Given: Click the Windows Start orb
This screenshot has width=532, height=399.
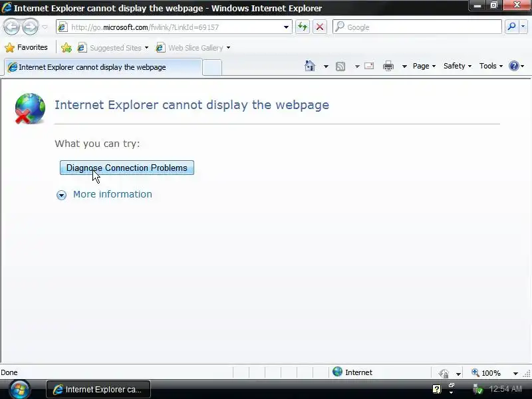Looking at the screenshot, I should pyautogui.click(x=19, y=389).
